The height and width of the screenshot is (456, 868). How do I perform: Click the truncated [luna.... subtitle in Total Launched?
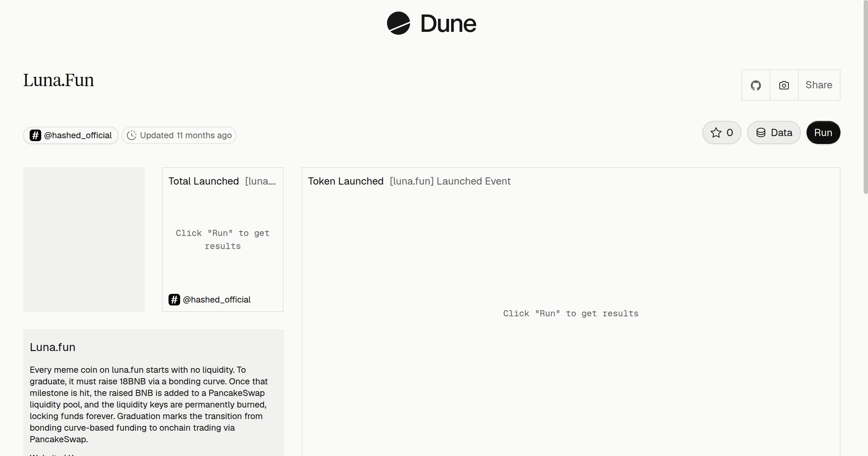260,181
